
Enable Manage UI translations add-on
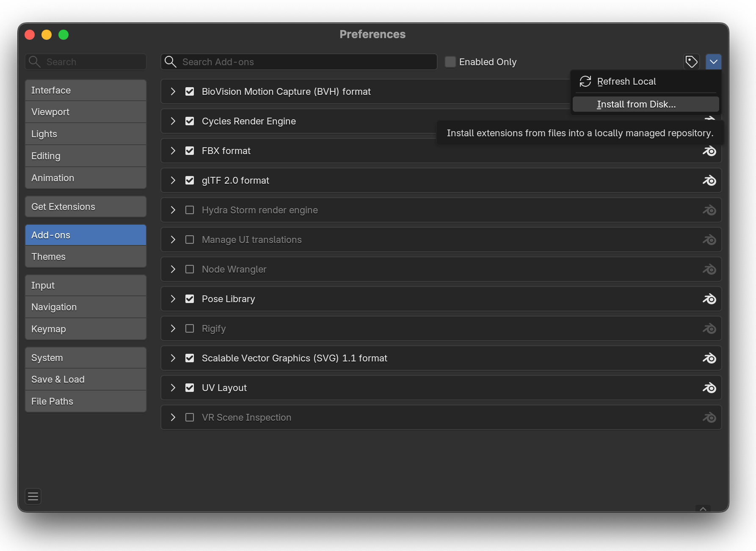[x=190, y=240]
